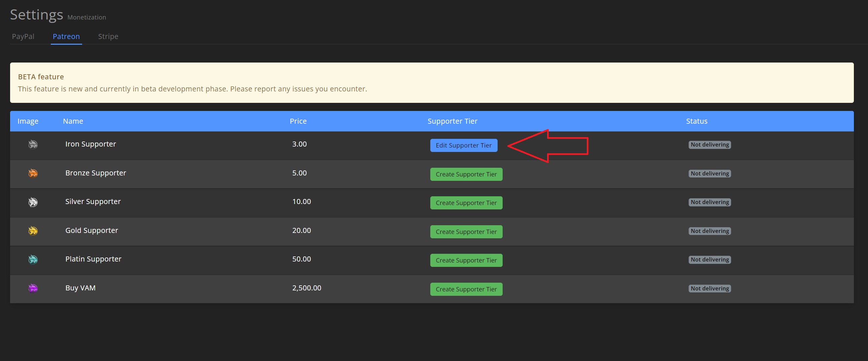The image size is (868, 361).
Task: Click the Not delivering badge for Iron Supporter
Action: 709,145
